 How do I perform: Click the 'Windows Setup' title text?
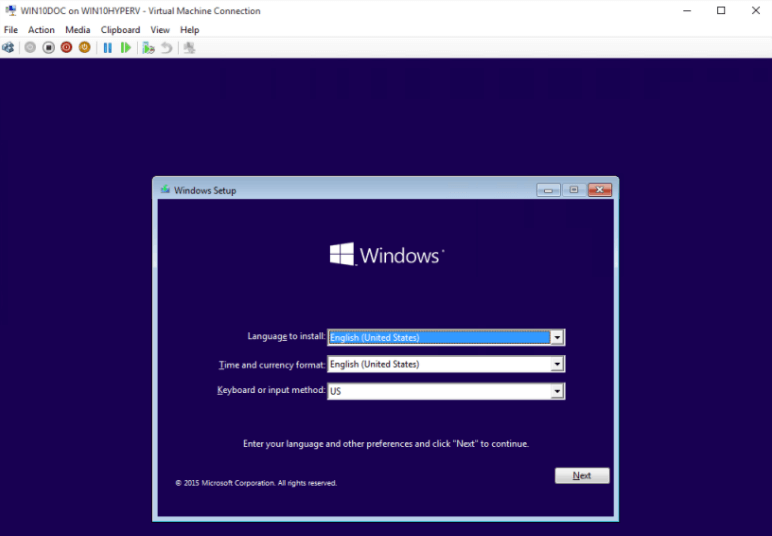point(205,190)
